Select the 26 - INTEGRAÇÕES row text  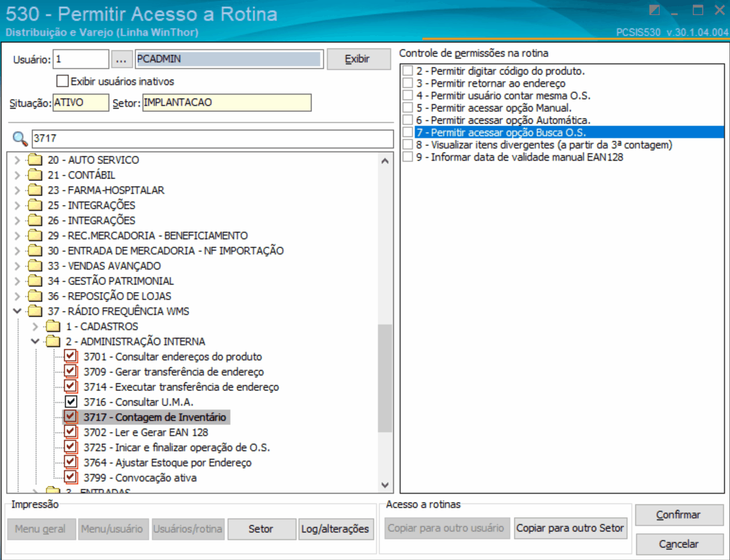click(91, 220)
